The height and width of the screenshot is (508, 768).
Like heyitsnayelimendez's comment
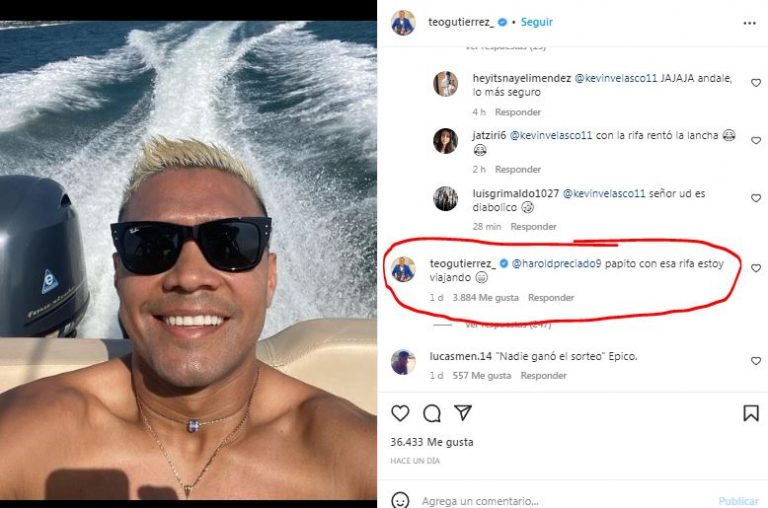pyautogui.click(x=756, y=83)
